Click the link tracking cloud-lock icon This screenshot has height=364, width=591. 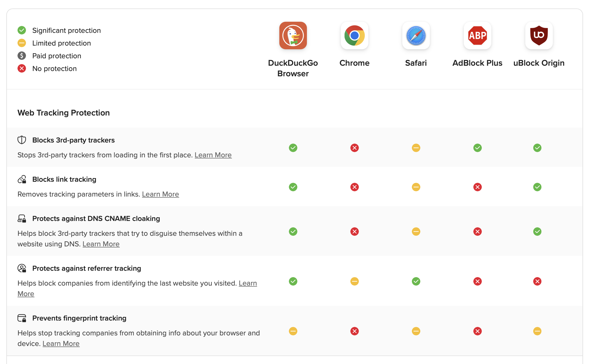coord(22,179)
